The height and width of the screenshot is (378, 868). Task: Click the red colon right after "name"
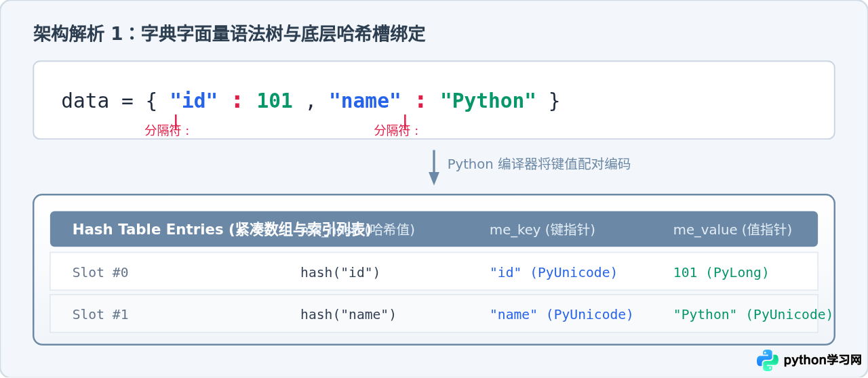(420, 102)
